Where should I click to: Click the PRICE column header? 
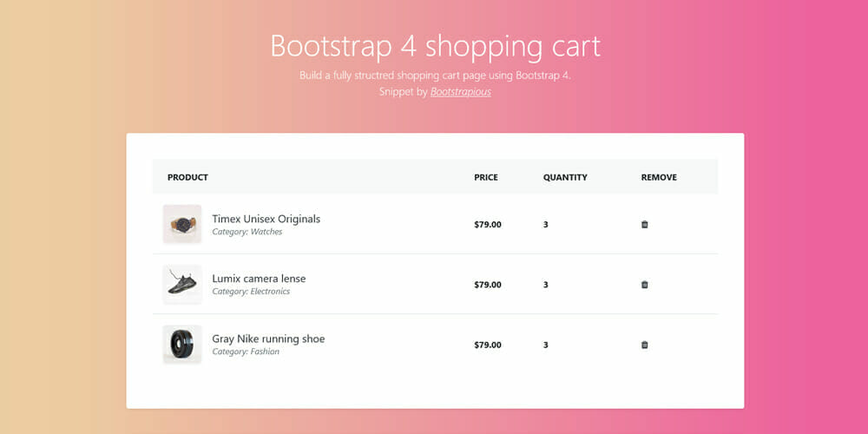pyautogui.click(x=486, y=177)
